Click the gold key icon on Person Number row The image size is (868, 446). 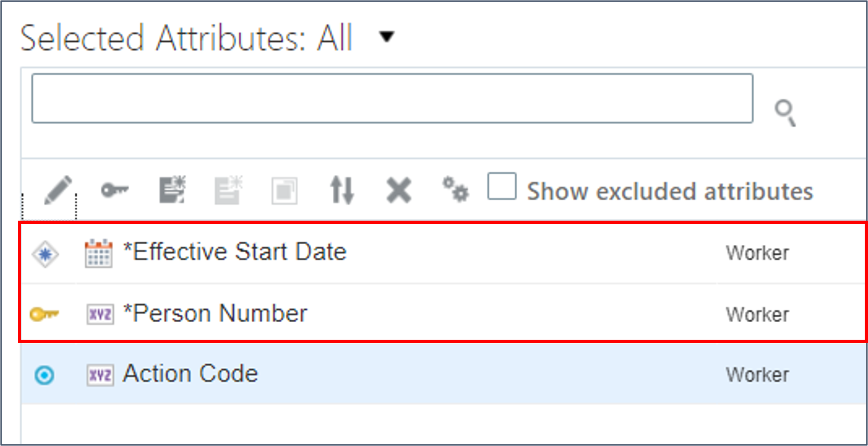[45, 313]
